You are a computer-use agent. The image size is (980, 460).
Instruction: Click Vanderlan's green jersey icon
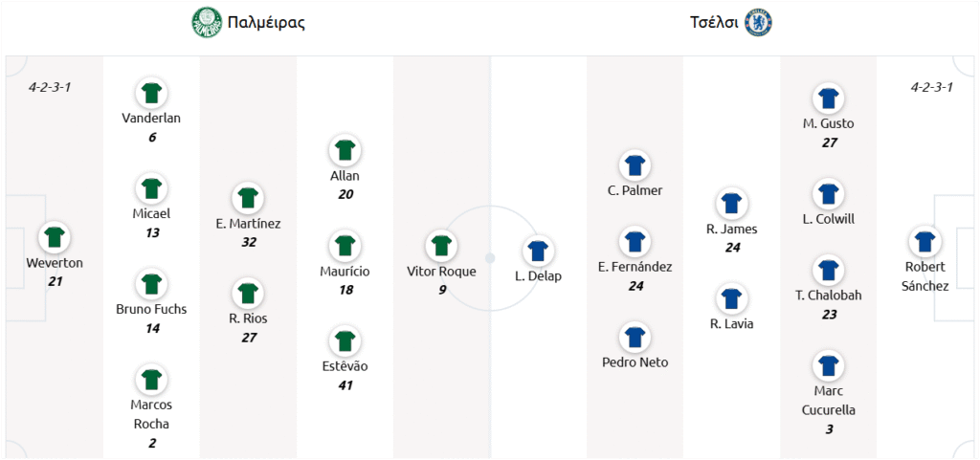click(x=151, y=93)
